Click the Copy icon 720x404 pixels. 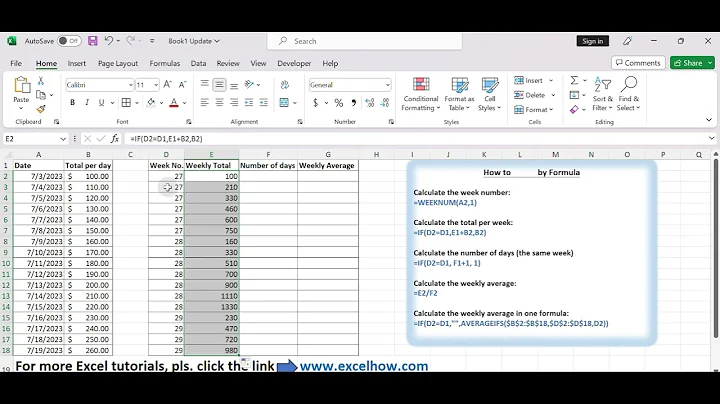click(x=41, y=95)
